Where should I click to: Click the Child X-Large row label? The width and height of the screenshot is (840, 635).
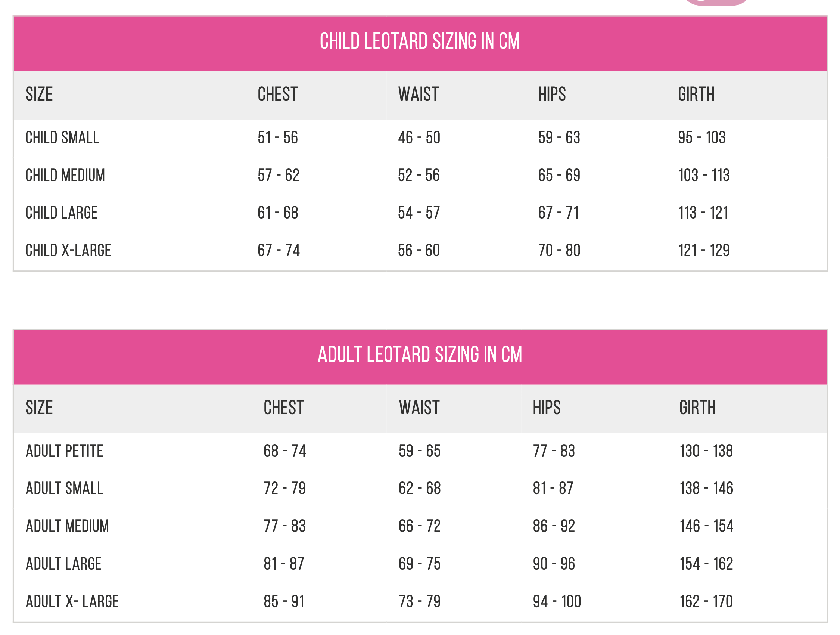point(68,250)
